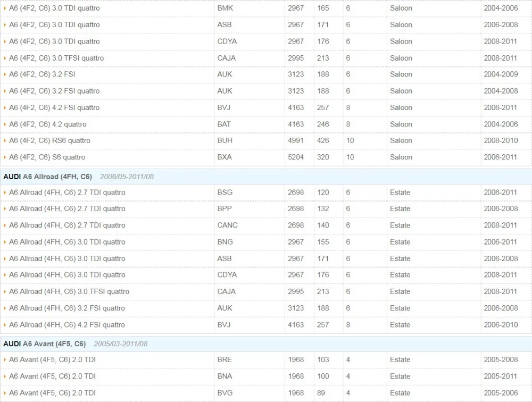Select A6 (4F2, C6) 3.2 FSI quattro saloon

pyautogui.click(x=54, y=91)
